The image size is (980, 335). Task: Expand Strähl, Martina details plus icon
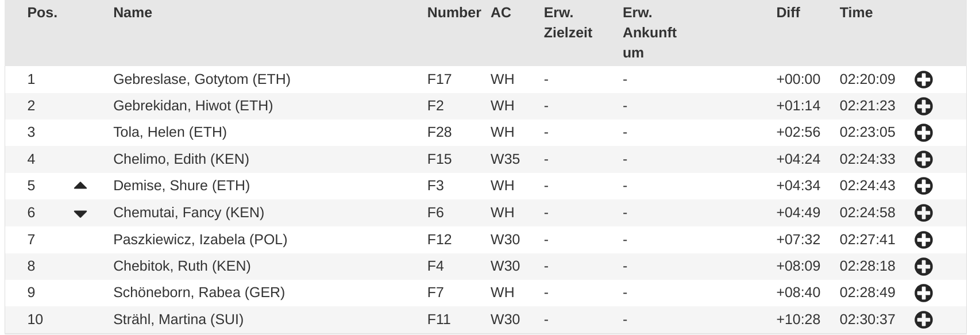point(923,319)
